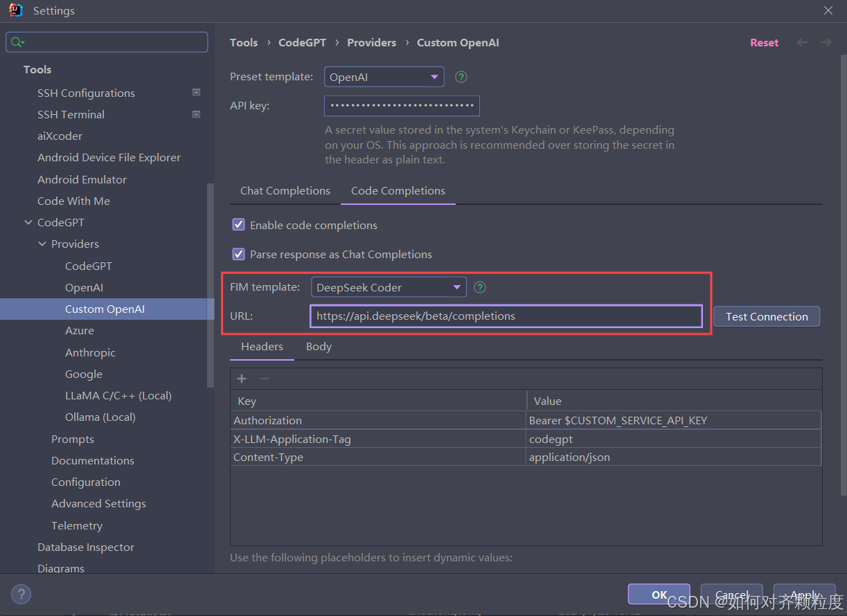Open the Headers tab
Screen dimensions: 847x616
click(x=262, y=346)
